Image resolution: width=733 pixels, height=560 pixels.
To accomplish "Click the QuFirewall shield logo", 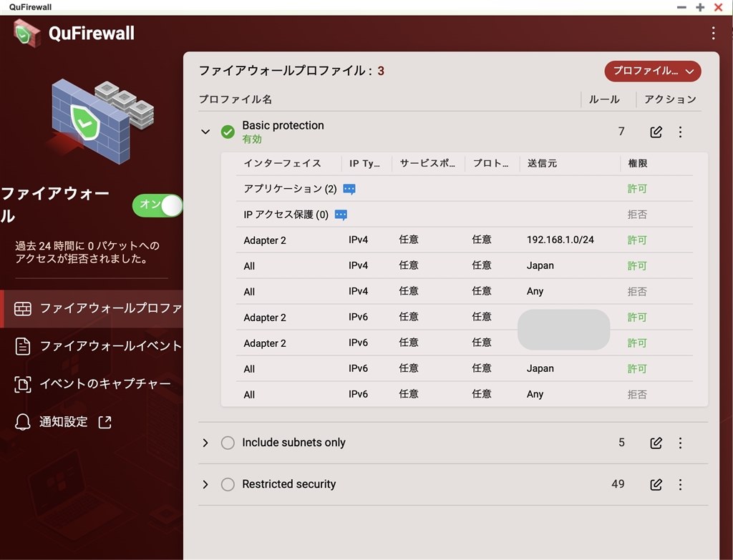I will pyautogui.click(x=26, y=32).
